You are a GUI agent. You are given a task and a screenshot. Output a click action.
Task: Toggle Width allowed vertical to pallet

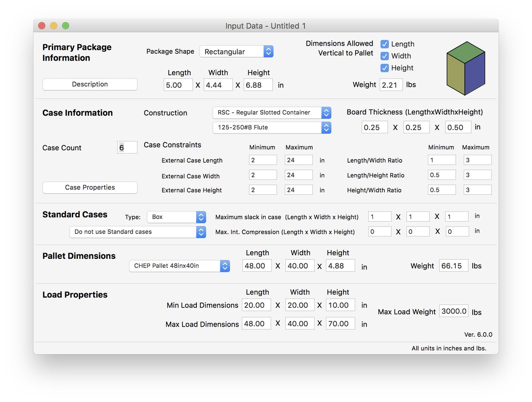click(384, 56)
